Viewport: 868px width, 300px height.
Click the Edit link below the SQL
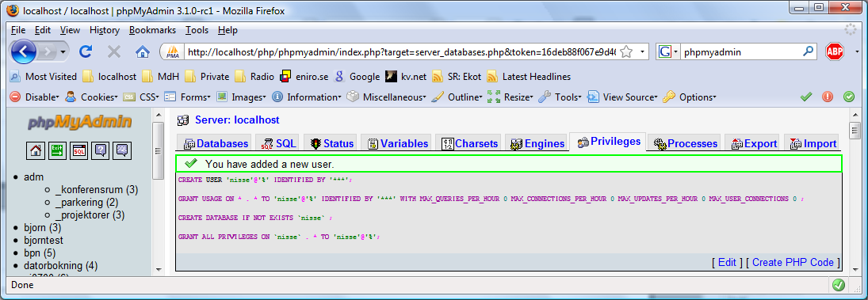click(x=726, y=263)
